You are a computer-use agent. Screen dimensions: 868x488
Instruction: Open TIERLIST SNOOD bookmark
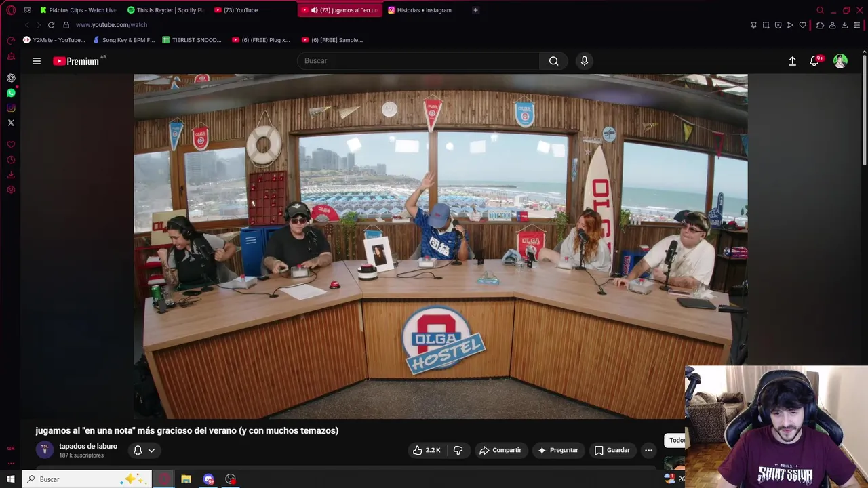(192, 40)
